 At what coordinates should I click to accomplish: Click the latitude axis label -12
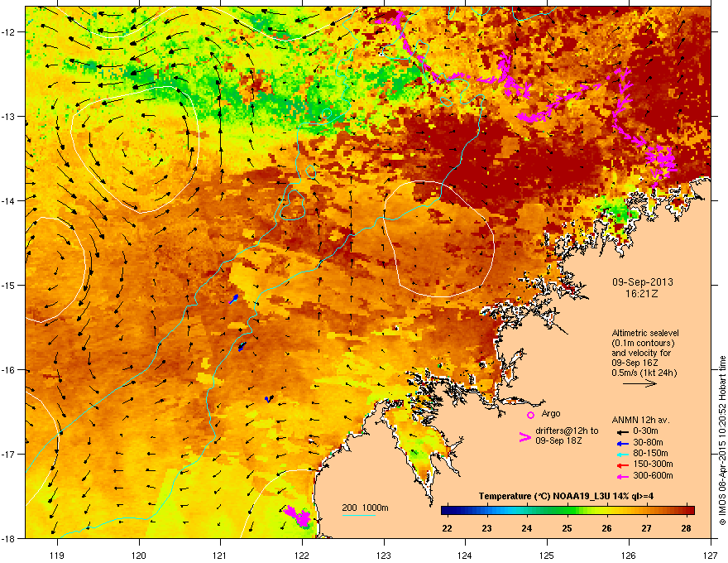[x=9, y=32]
